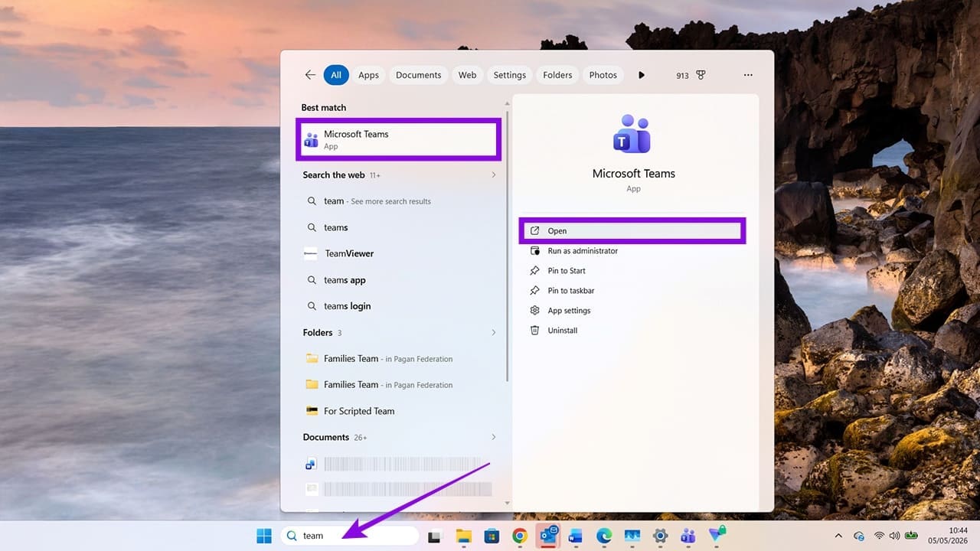Open the Microsoft Teams taskbar icon
980x551 pixels.
(688, 536)
